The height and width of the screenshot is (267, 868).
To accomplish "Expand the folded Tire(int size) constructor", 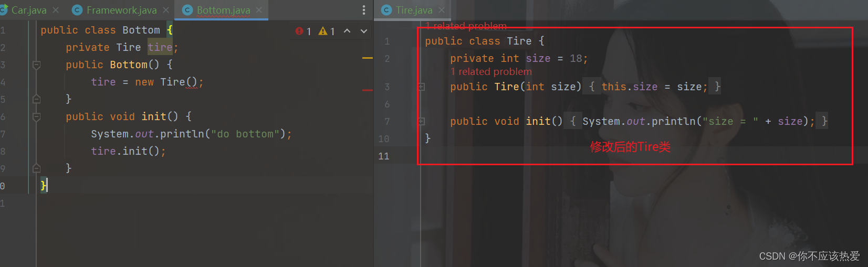I will pos(421,87).
